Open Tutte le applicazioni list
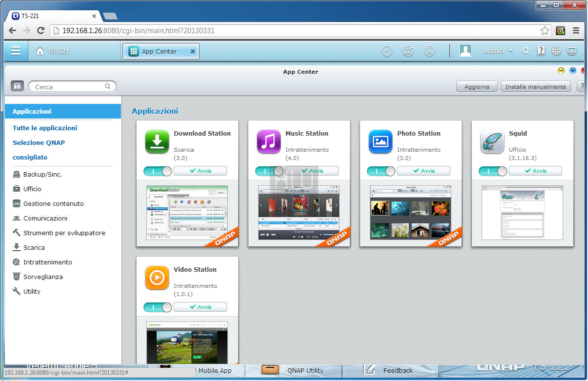Screen dimensions: 588x381 [45, 128]
